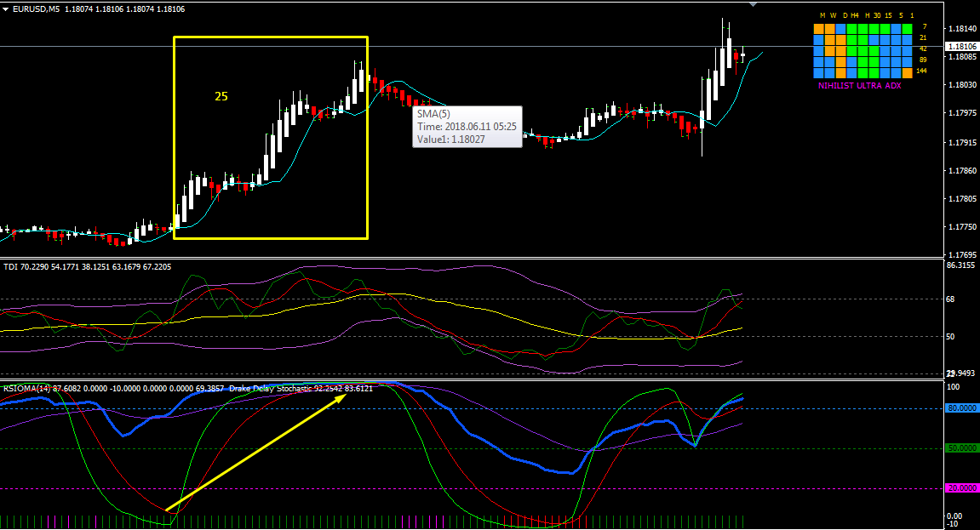Open the chart menu triangle beside EURUSD,M5
Viewport: 980px width, 530px height.
pyautogui.click(x=6, y=9)
